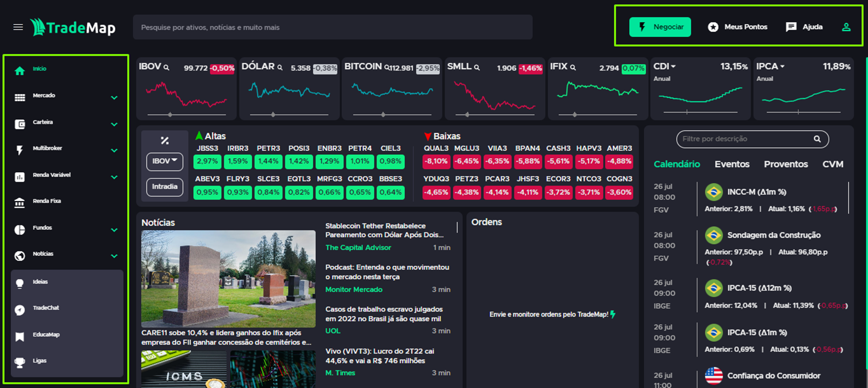Open the user profile icon
Viewport: 868px width, 388px height.
pos(846,27)
